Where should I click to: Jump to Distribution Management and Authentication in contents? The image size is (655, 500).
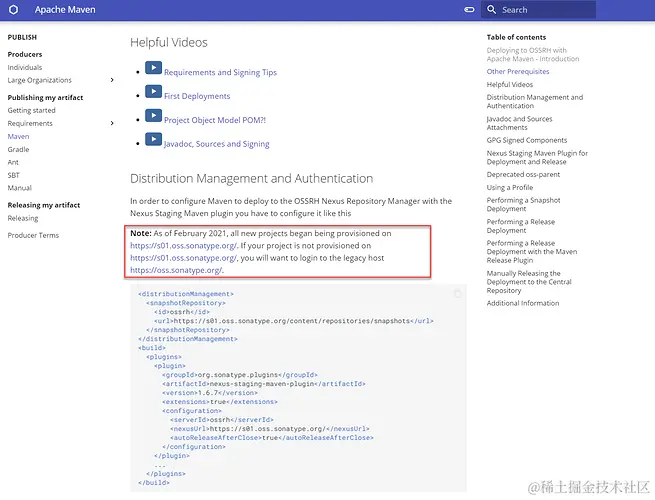tap(535, 102)
